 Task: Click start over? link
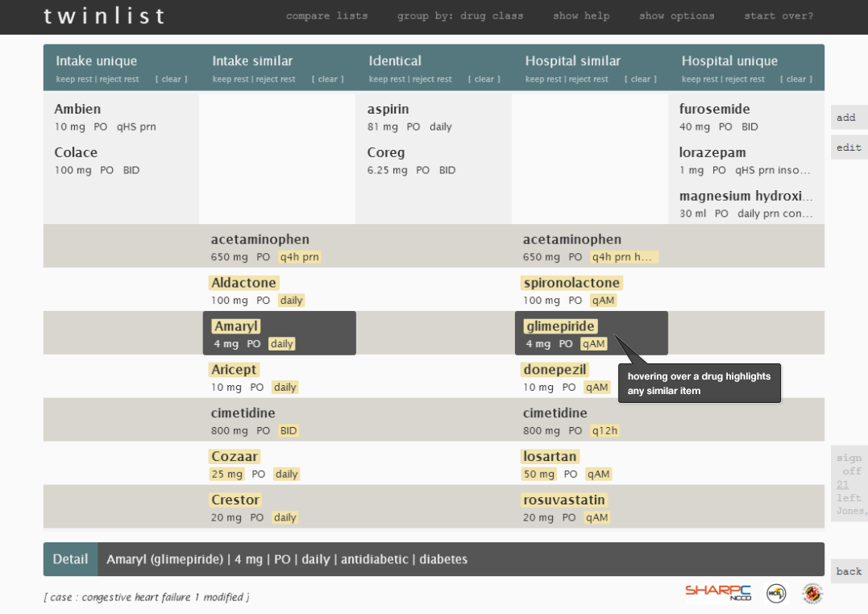click(x=778, y=16)
